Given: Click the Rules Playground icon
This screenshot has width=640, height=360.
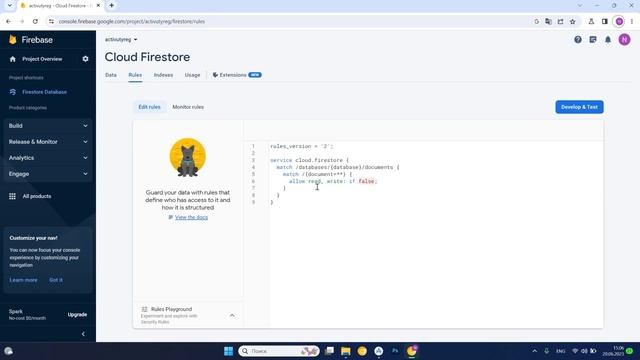Looking at the screenshot, I should pyautogui.click(x=144, y=309).
